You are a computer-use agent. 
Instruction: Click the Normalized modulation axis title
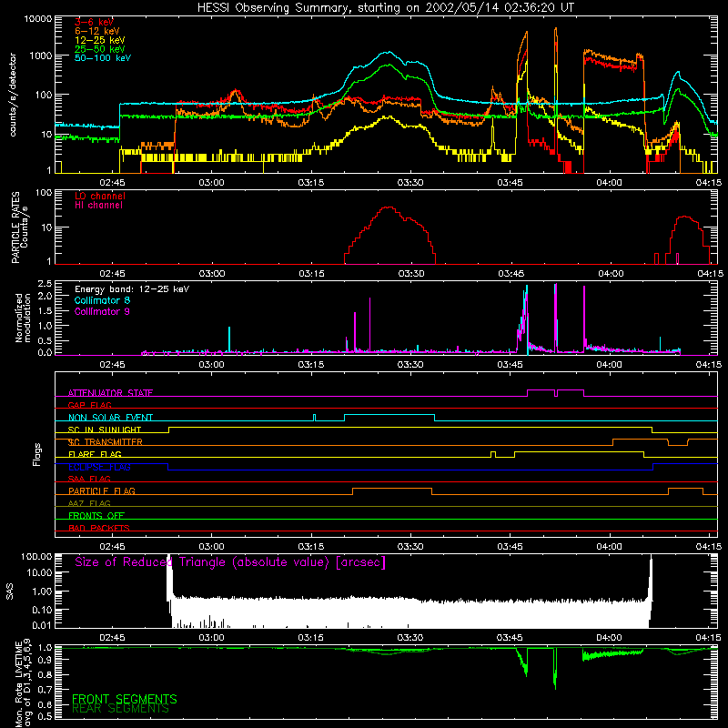point(23,318)
